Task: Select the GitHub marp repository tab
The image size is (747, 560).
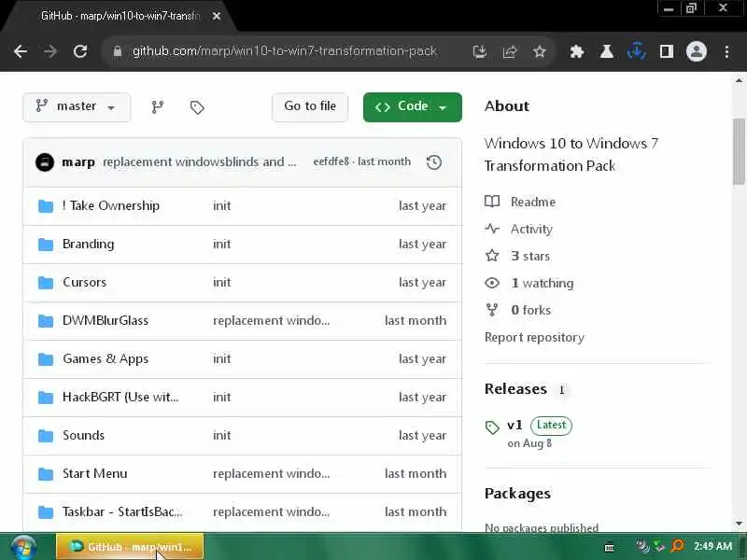Action: (121, 16)
